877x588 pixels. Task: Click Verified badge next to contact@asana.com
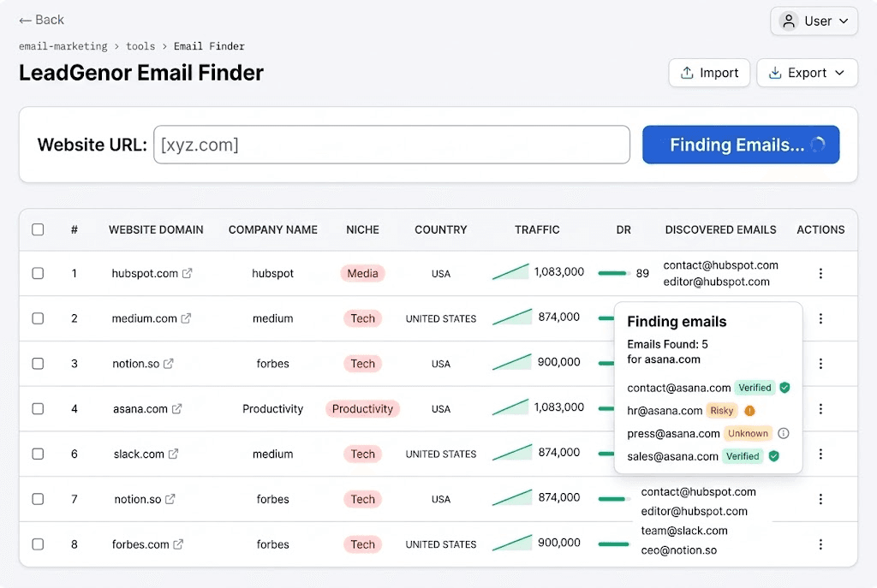point(755,388)
